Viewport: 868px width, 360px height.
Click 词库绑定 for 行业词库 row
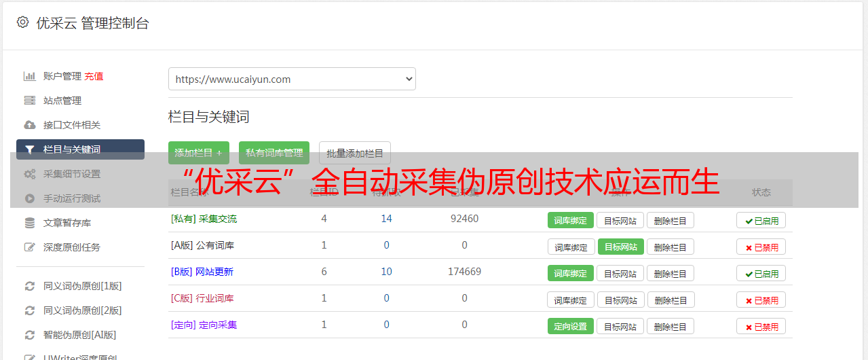point(571,300)
